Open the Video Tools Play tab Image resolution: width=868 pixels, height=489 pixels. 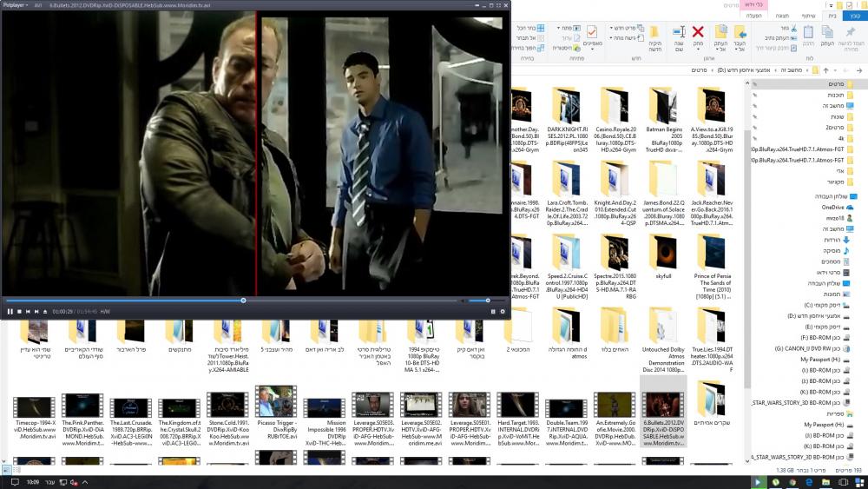pyautogui.click(x=753, y=16)
